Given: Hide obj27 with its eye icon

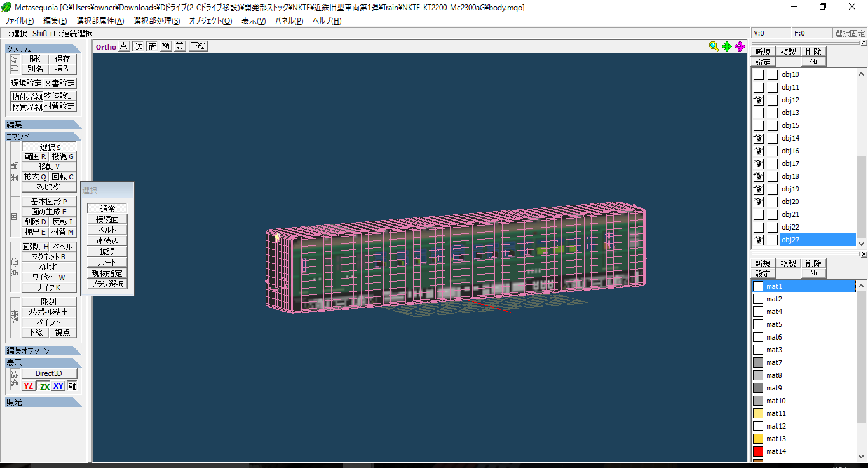Looking at the screenshot, I should click(758, 240).
